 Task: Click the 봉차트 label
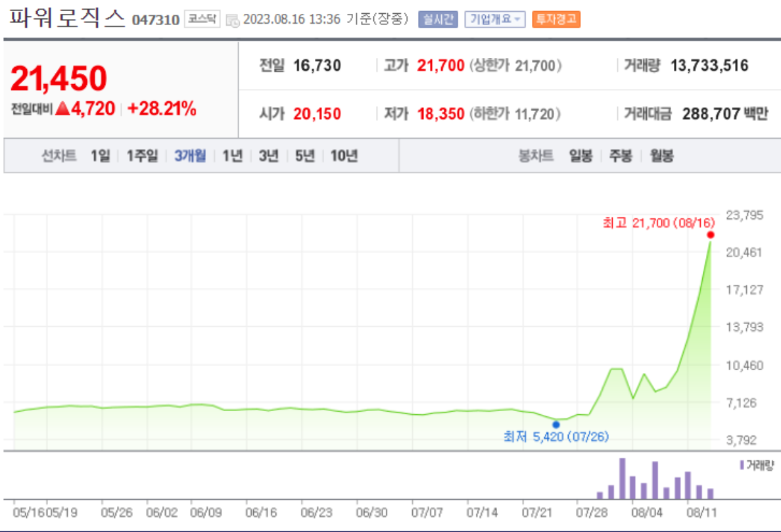click(535, 156)
